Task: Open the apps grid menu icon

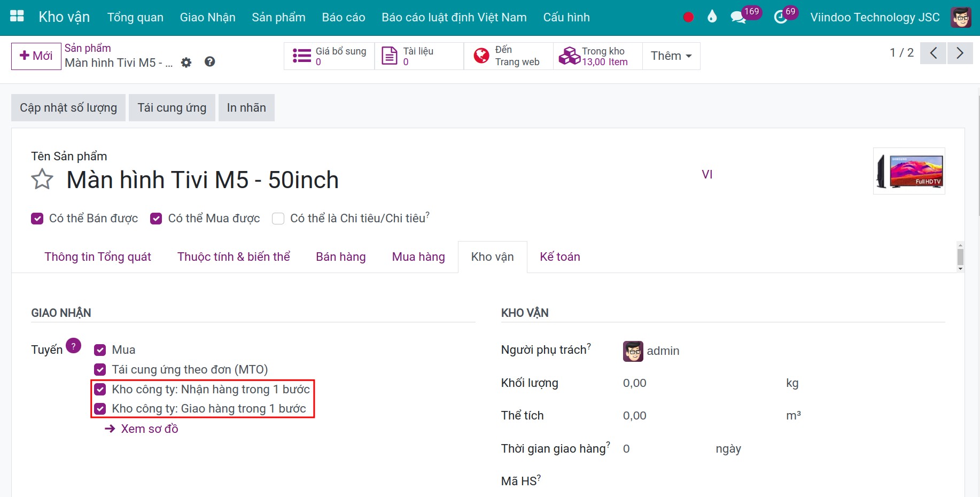Action: tap(17, 17)
